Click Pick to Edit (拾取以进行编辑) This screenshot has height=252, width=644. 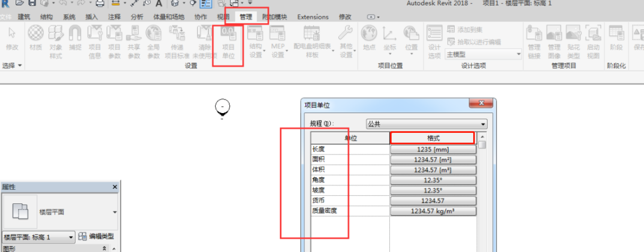click(x=474, y=42)
